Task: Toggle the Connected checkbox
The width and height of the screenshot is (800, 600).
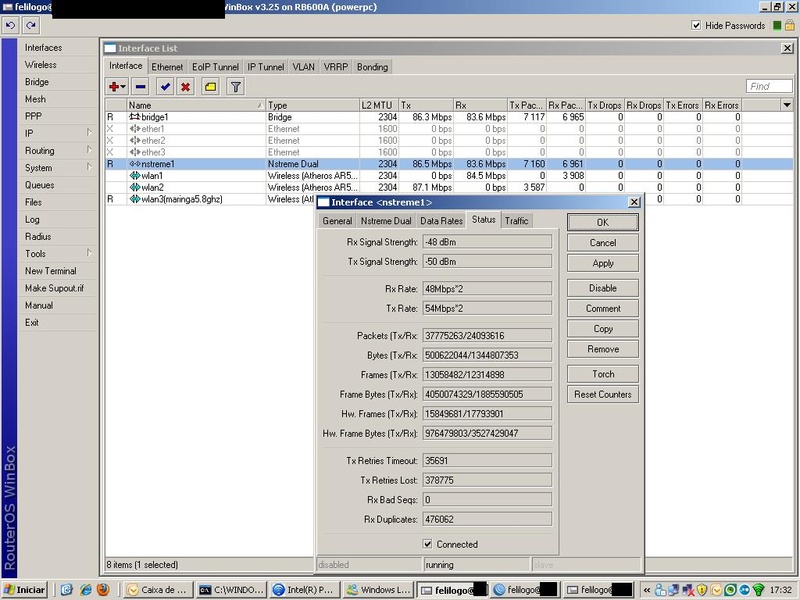Action: pos(428,544)
